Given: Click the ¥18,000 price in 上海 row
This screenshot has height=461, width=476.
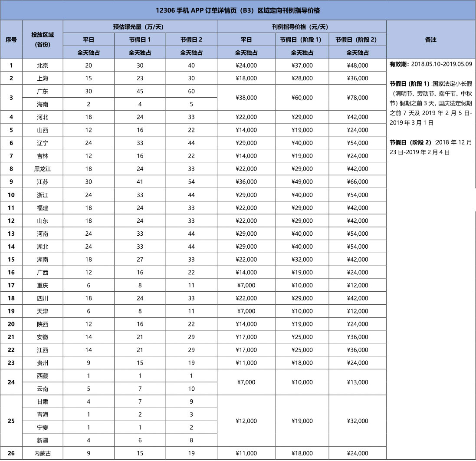Looking at the screenshot, I should [x=246, y=78].
